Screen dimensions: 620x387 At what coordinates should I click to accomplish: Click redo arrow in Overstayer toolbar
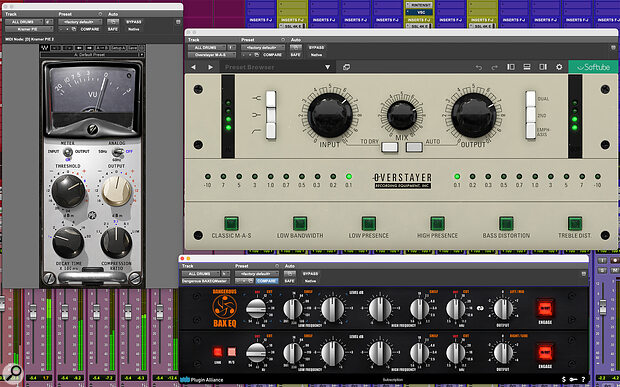click(x=495, y=68)
